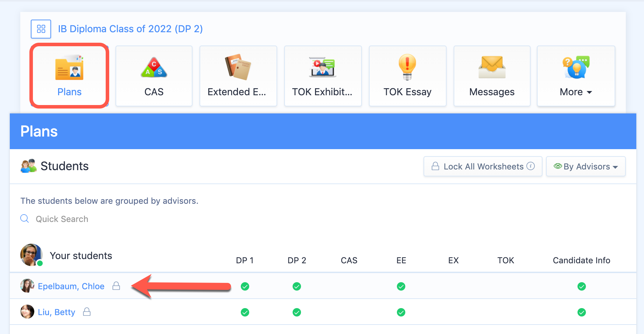
Task: Click Betty Liu's Candidate Info checkmark
Action: point(581,312)
